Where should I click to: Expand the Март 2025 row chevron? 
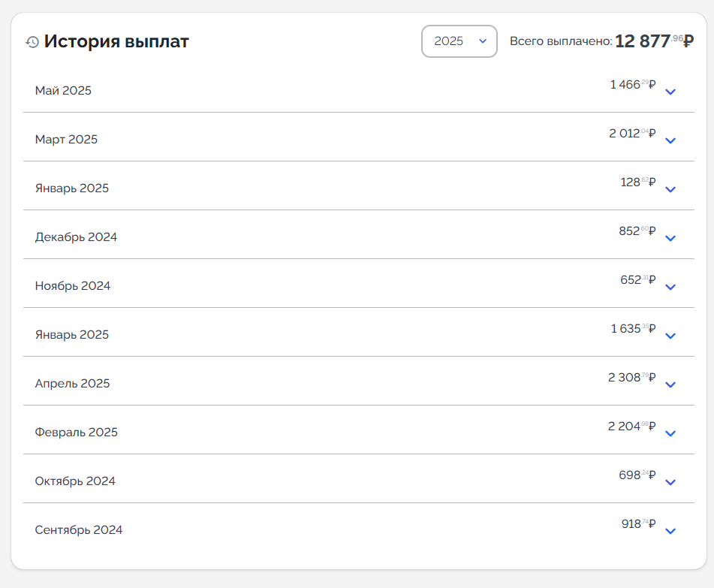670,140
